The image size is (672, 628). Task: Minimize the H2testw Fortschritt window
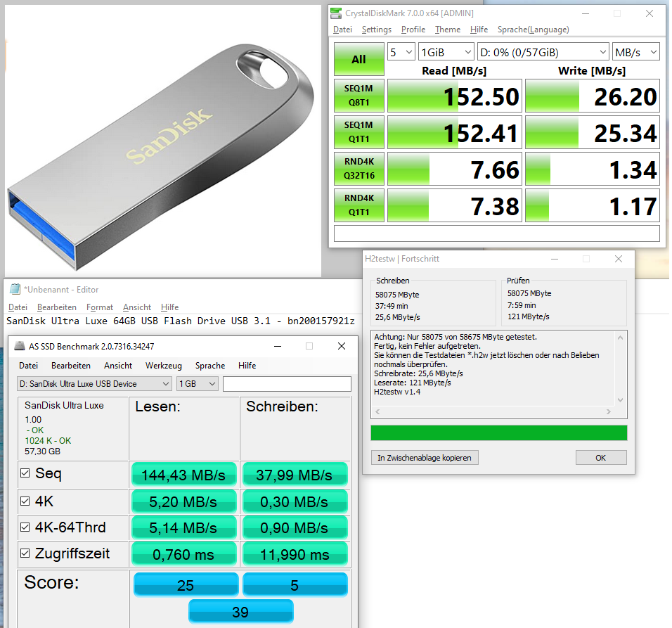[x=555, y=259]
